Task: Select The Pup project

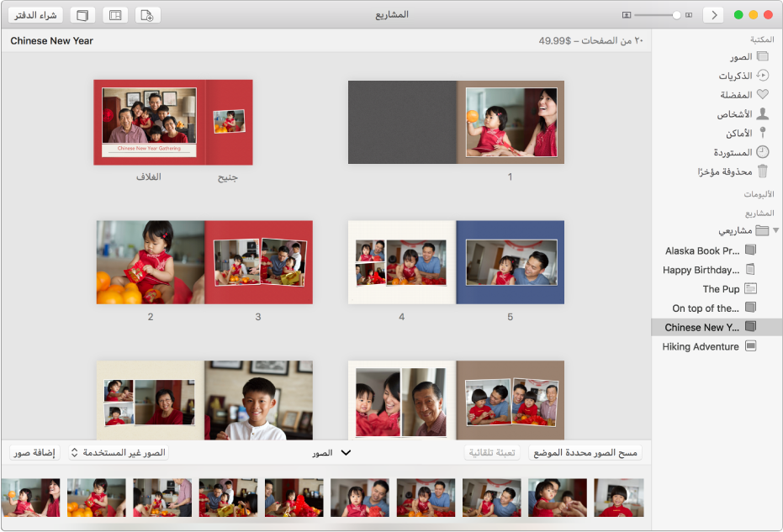Action: click(x=729, y=288)
